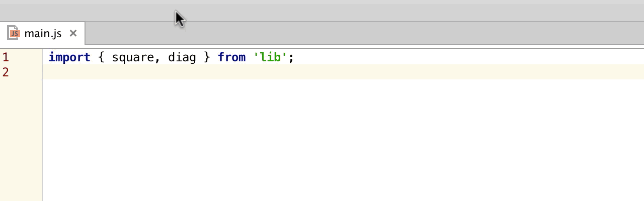Click the 'square' identifier in the import
The height and width of the screenshot is (201, 644).
tap(132, 57)
